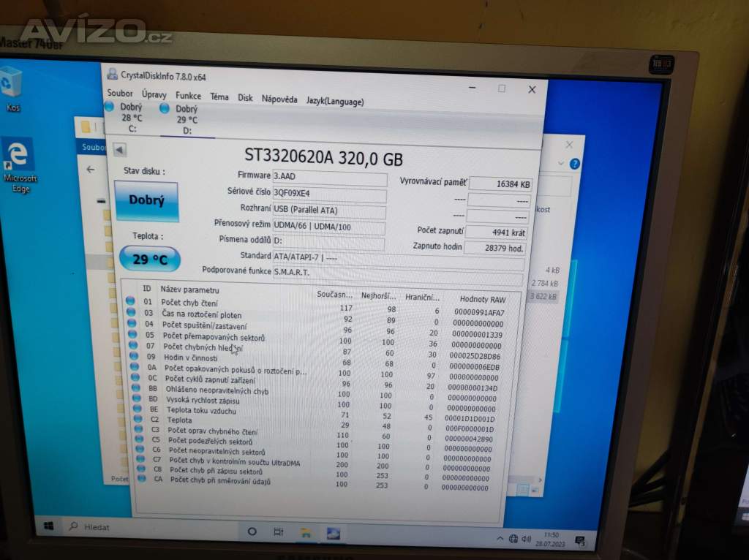Click status icon of Vysoká rychlost zápisu row
The image size is (749, 560).
click(x=137, y=398)
